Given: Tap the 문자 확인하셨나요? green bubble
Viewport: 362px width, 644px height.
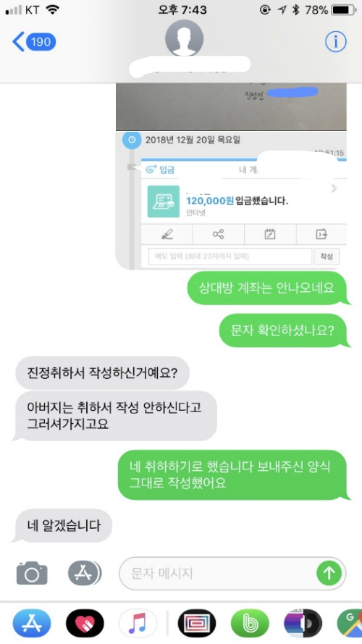Looking at the screenshot, I should [x=283, y=330].
